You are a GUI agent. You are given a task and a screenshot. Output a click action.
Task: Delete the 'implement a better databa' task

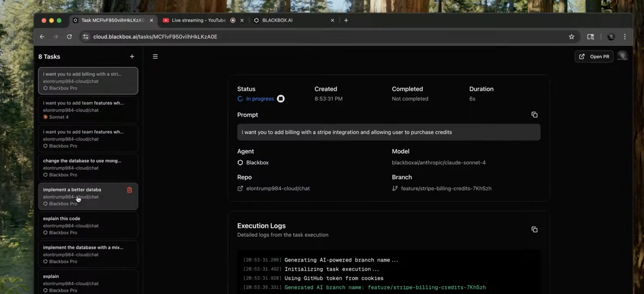129,190
